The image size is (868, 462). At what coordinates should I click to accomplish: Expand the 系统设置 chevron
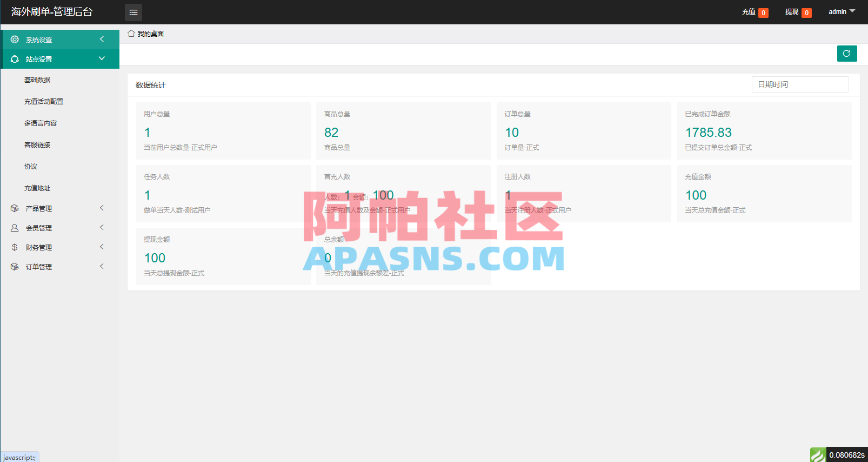click(102, 39)
